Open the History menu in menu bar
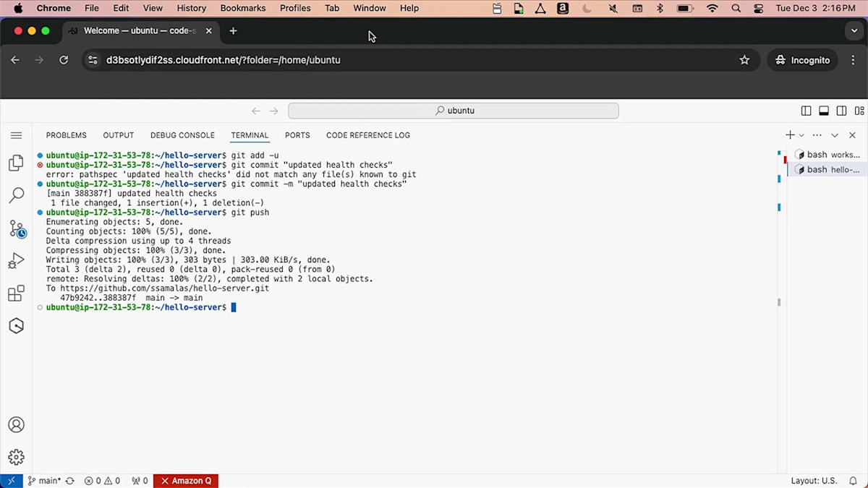Viewport: 868px width, 488px height. tap(192, 8)
